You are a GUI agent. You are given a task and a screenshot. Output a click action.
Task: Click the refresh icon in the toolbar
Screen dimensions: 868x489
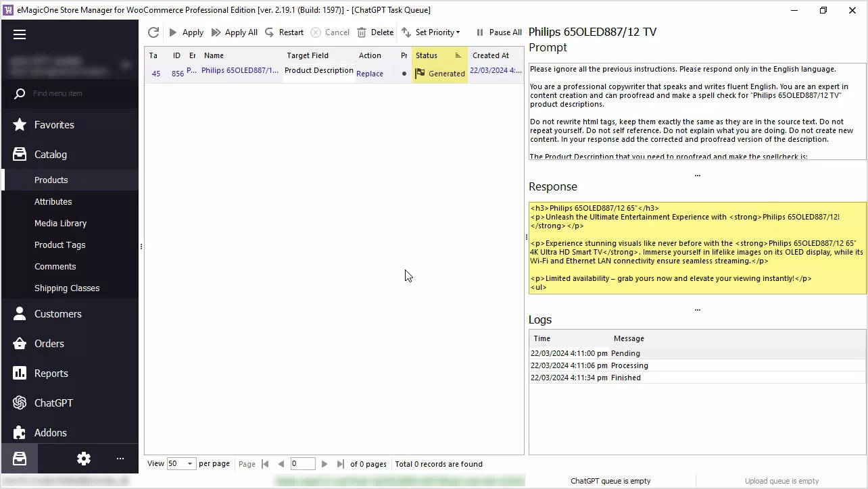click(x=153, y=32)
